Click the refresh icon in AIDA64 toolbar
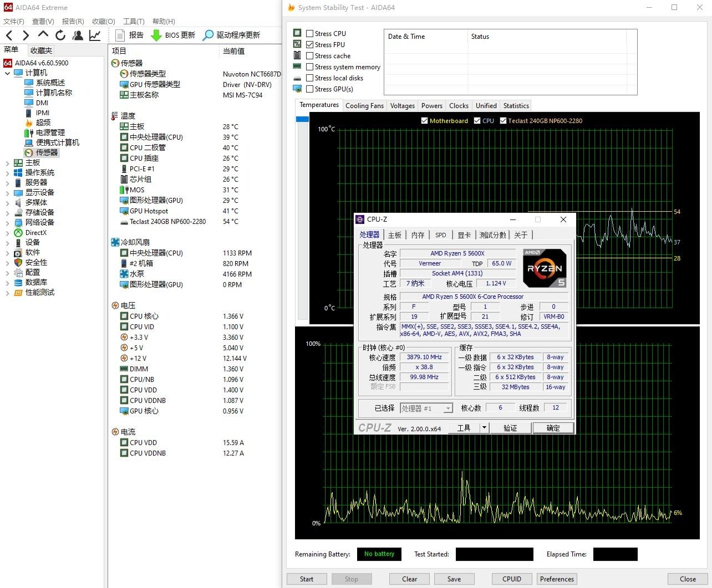The width and height of the screenshot is (712, 588). pyautogui.click(x=60, y=35)
